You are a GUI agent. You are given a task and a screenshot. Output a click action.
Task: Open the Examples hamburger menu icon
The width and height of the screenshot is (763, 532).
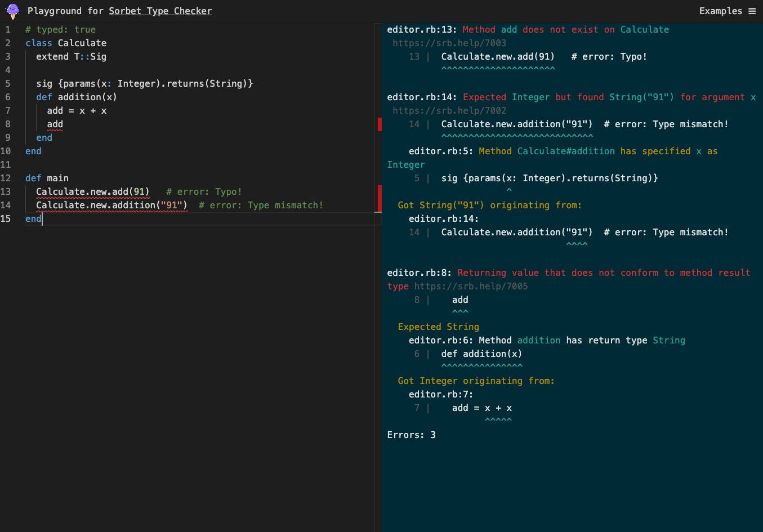click(752, 11)
